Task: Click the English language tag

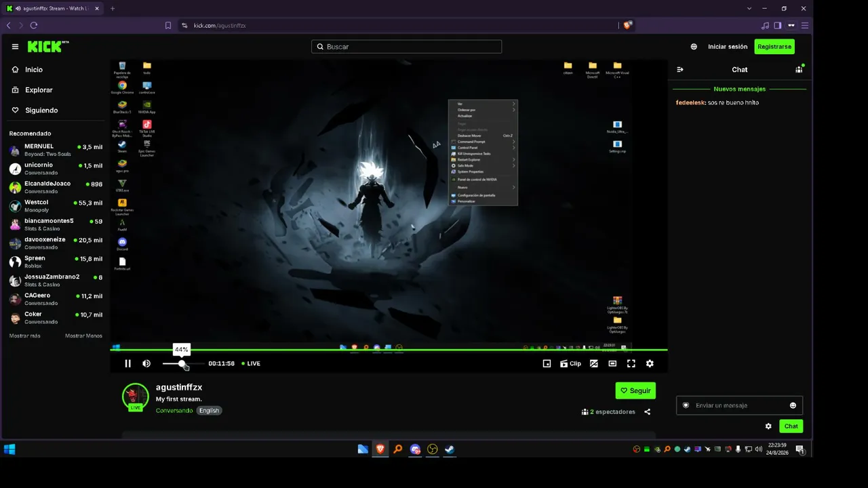Action: 209,410
